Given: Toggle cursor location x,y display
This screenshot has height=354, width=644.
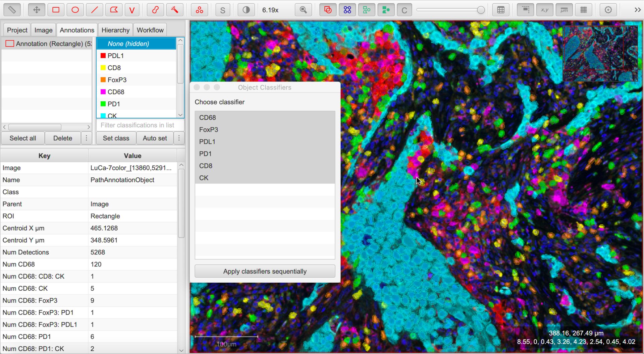Looking at the screenshot, I should point(545,10).
